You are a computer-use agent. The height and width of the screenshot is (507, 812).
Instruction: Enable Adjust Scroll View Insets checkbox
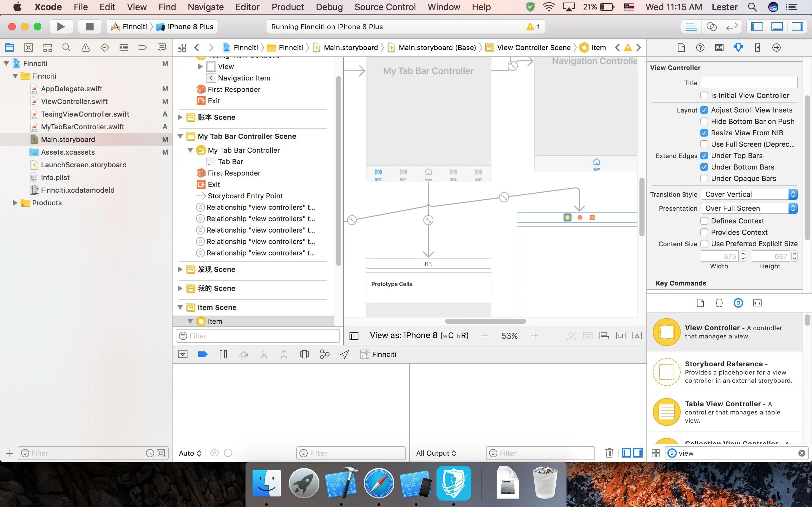click(704, 109)
